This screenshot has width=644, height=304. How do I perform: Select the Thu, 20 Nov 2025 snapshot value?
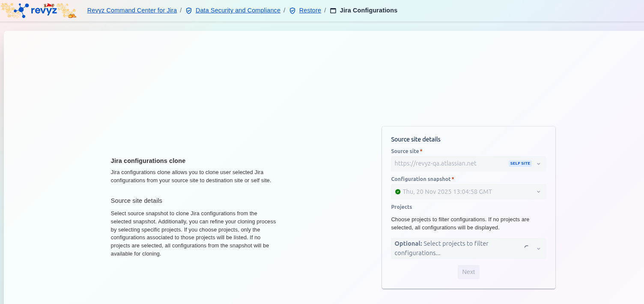pos(447,192)
